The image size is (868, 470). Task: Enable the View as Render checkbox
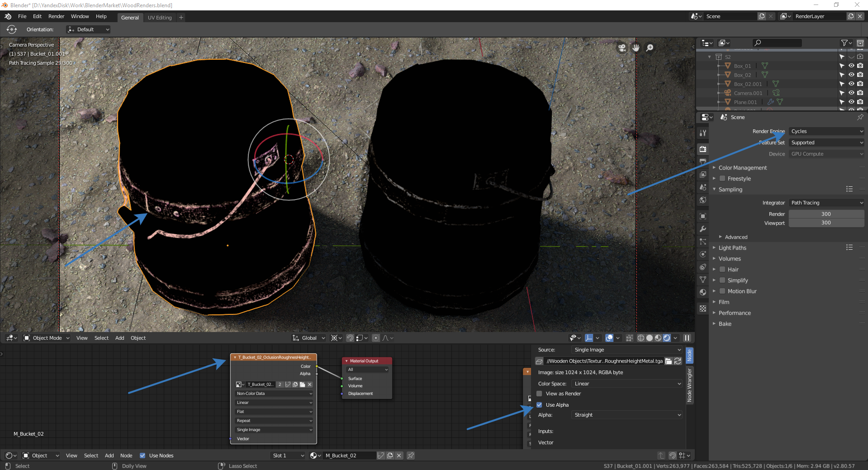coord(539,394)
